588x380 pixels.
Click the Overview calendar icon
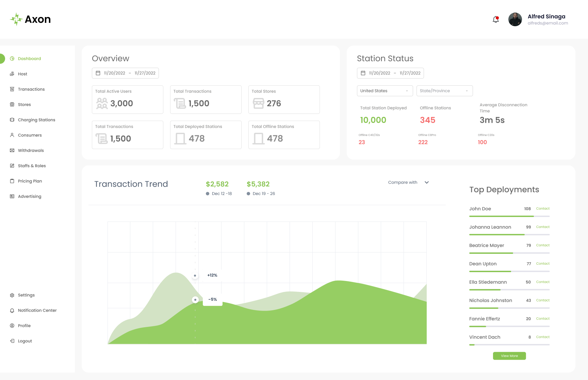(98, 73)
